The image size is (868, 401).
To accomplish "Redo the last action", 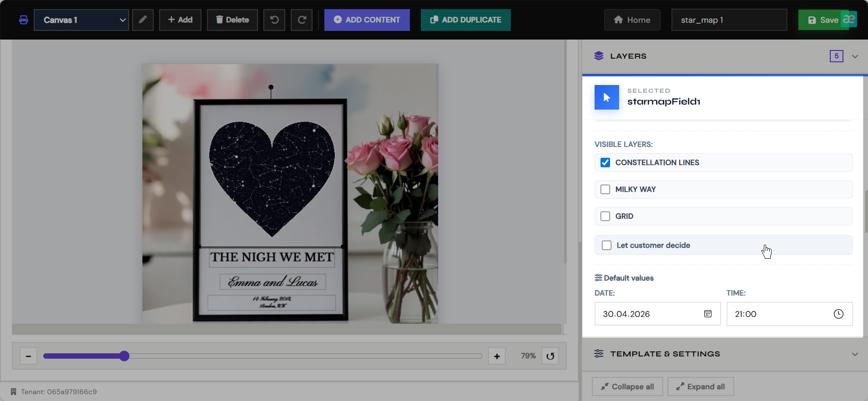I will [302, 20].
